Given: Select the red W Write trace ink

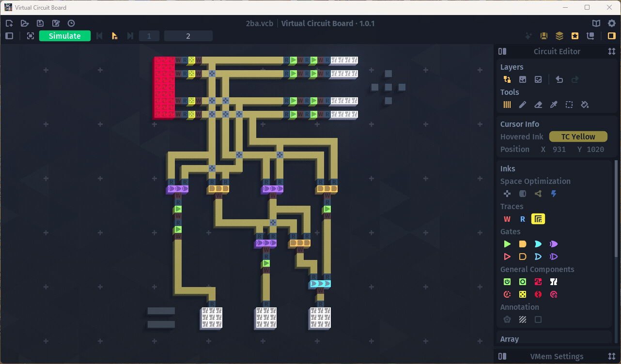Looking at the screenshot, I should click(x=507, y=219).
